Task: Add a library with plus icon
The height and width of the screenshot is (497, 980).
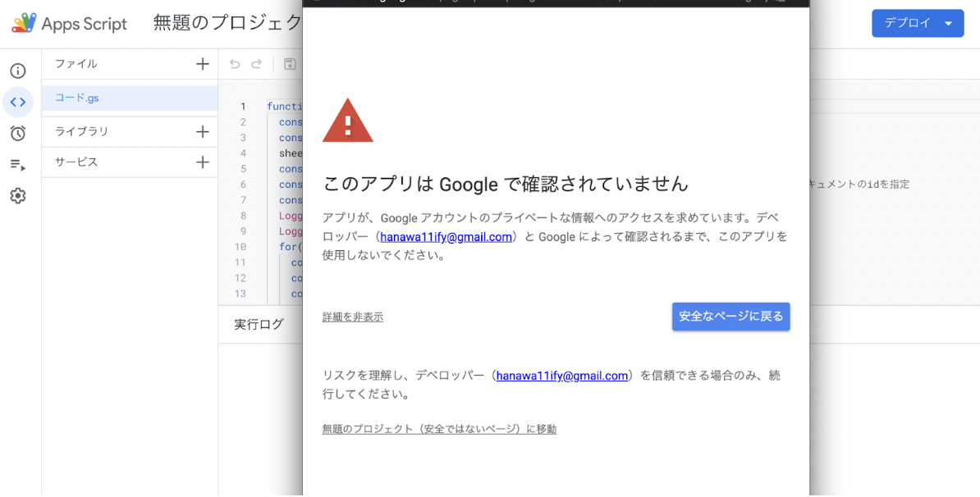Action: tap(203, 131)
